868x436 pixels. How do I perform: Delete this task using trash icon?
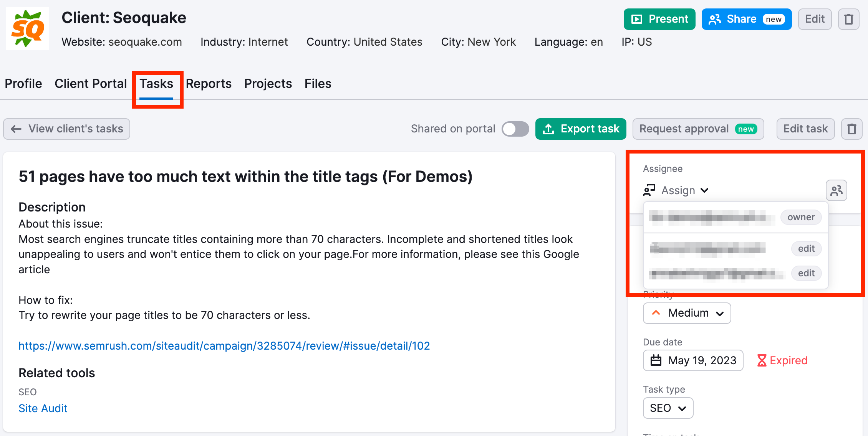[852, 129]
